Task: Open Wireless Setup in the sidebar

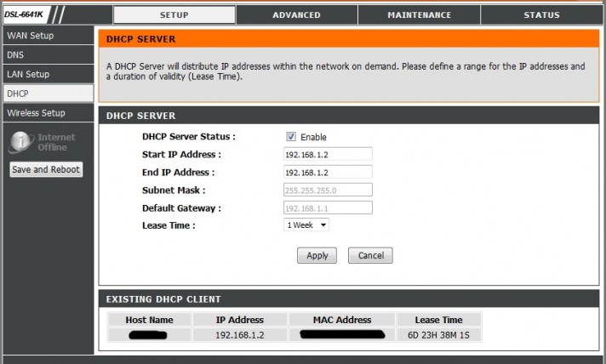Action: (x=49, y=113)
